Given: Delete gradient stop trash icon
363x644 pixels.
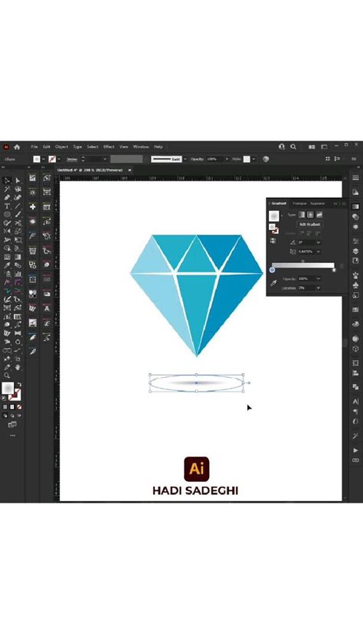Looking at the screenshot, I should (x=342, y=266).
